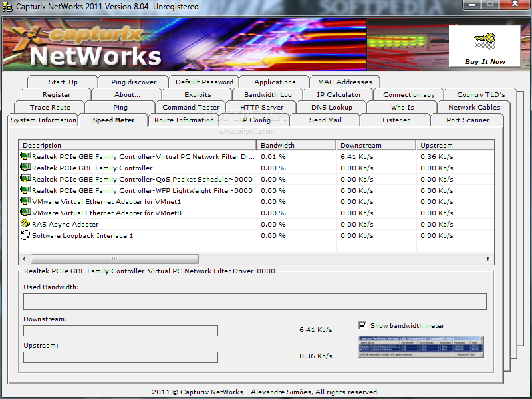Screen dimensions: 532x399
Task: Click icon beside plain Realtek PCIe GBE Family Controller
Action: (25, 168)
